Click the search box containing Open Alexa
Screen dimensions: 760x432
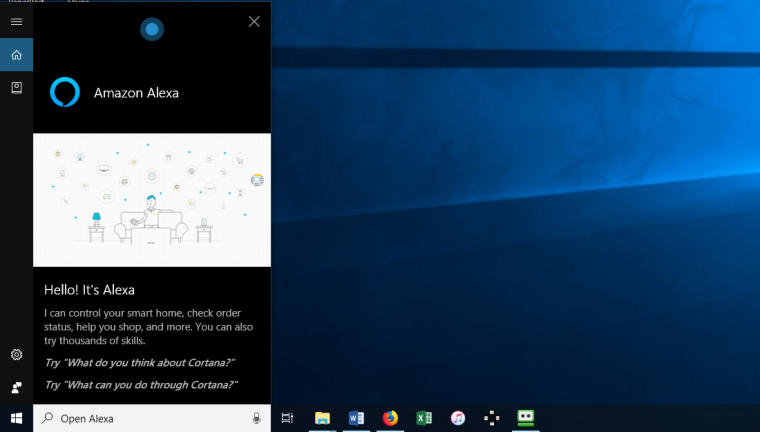152,418
